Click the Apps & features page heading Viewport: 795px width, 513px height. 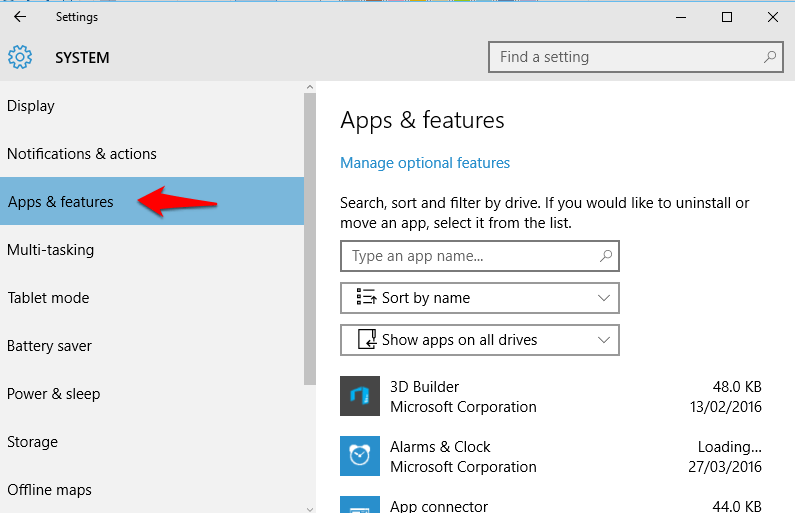pos(422,121)
